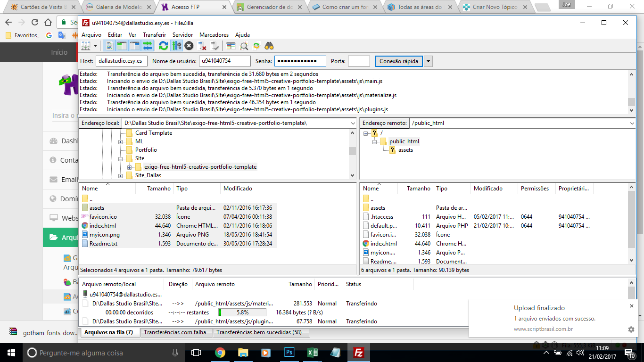Select Portfolio folder in local tree
The image size is (644, 362).
coord(146,150)
